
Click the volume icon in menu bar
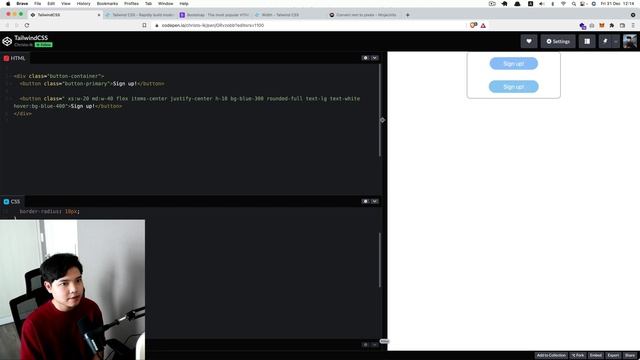pyautogui.click(x=542, y=4)
